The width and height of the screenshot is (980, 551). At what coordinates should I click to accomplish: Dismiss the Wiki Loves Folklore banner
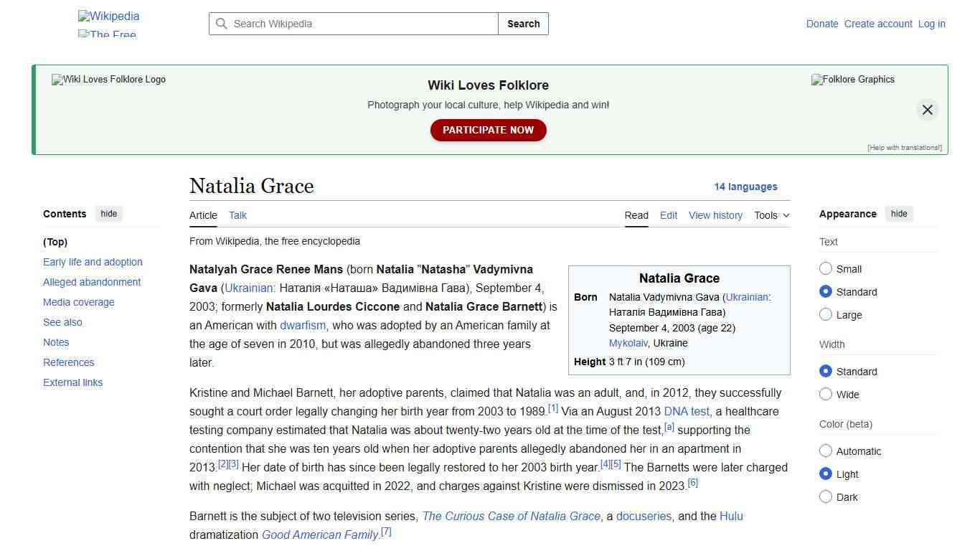(927, 109)
